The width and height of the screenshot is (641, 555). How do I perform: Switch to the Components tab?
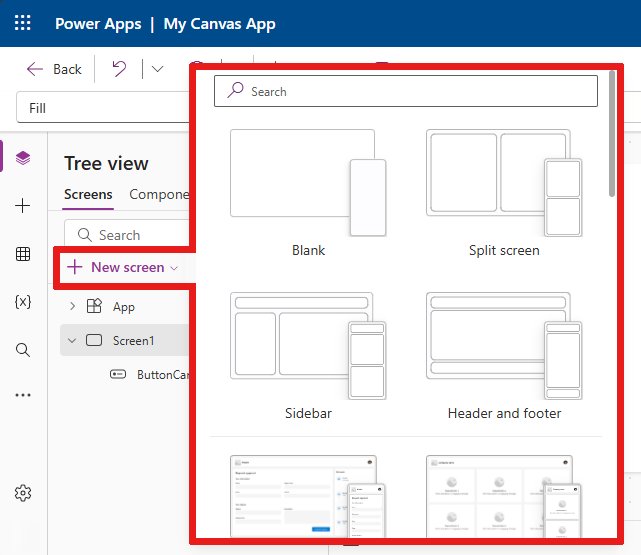click(159, 195)
